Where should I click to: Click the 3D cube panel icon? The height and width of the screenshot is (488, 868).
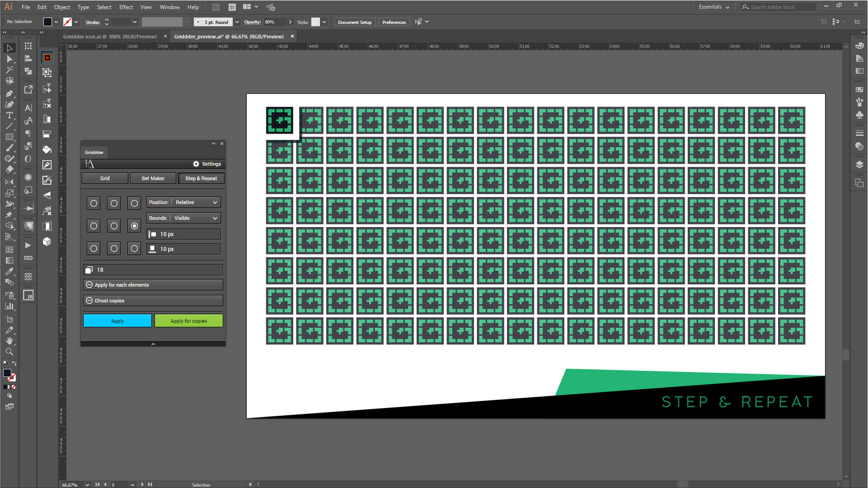[47, 242]
